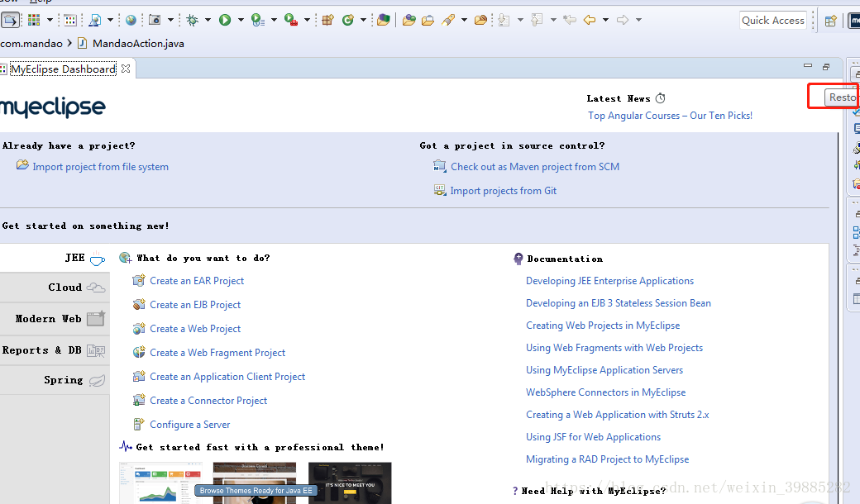Click the Last Edit Location icon
The height and width of the screenshot is (504, 860).
tap(569, 21)
